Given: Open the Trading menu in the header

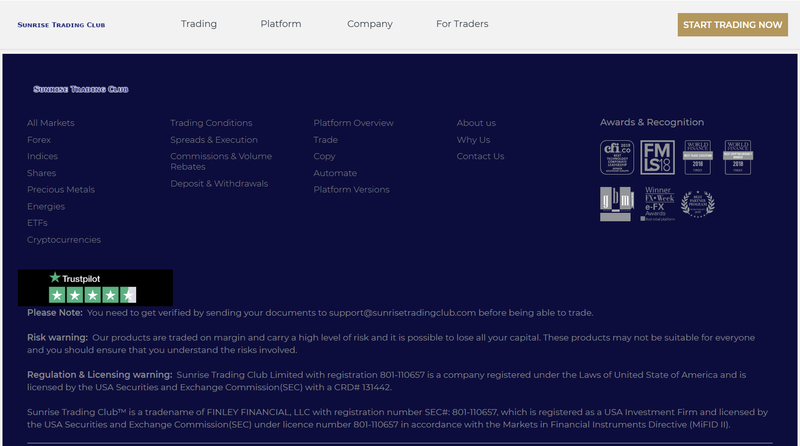Looking at the screenshot, I should click(198, 24).
